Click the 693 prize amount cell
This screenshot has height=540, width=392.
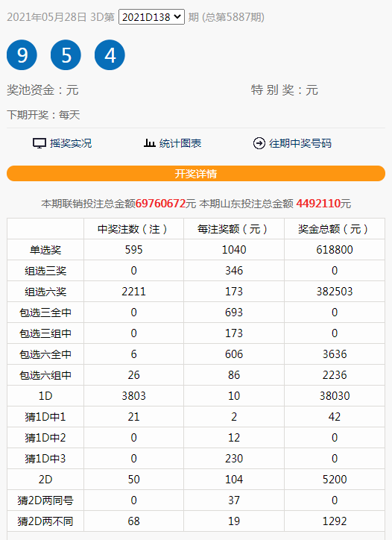point(234,313)
